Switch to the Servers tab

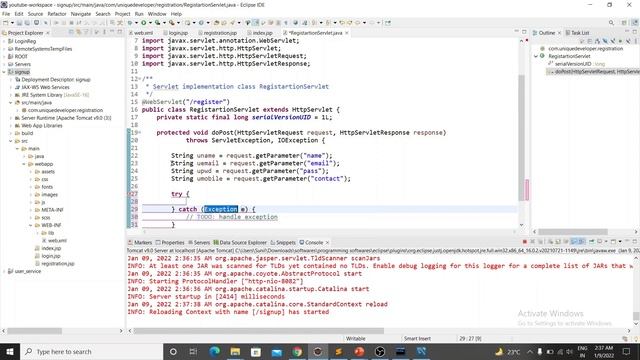pos(199,242)
